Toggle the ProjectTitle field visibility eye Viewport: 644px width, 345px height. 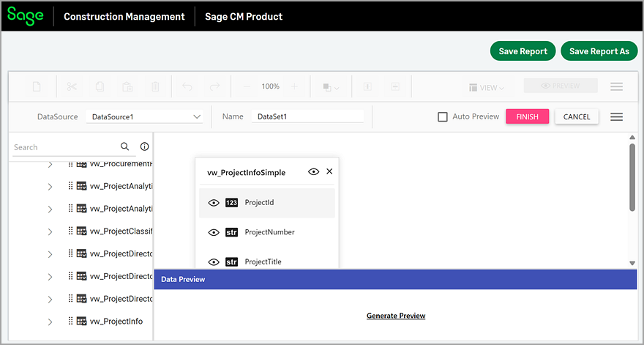(x=214, y=262)
